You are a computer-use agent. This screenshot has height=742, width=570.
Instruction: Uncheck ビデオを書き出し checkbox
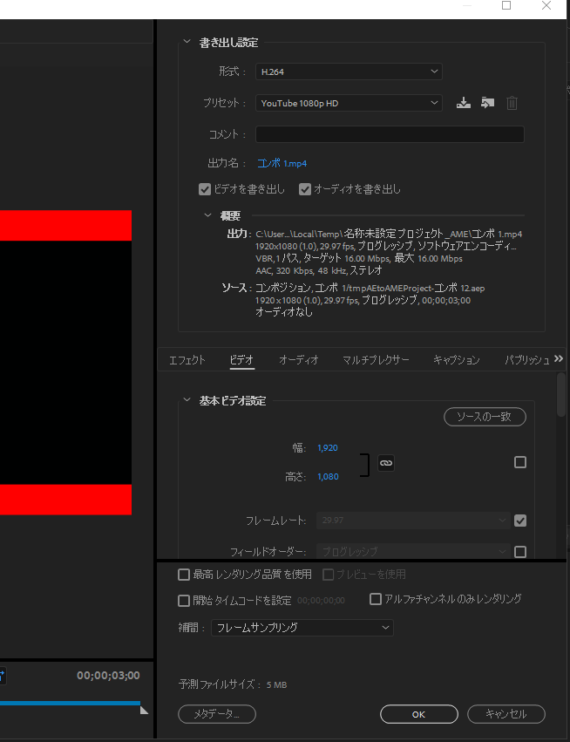coord(204,189)
